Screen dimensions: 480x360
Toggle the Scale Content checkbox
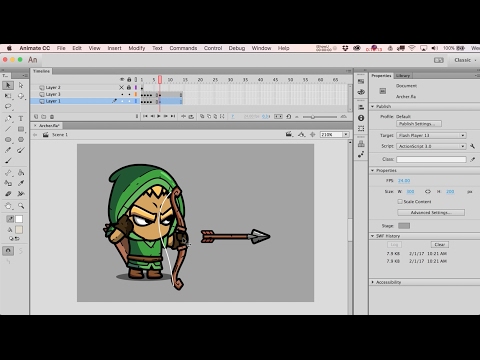[x=400, y=201]
